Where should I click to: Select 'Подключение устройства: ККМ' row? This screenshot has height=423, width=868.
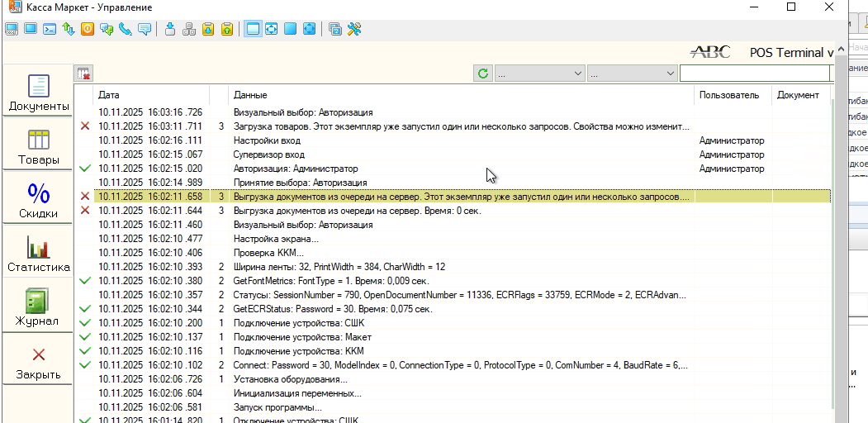453,351
